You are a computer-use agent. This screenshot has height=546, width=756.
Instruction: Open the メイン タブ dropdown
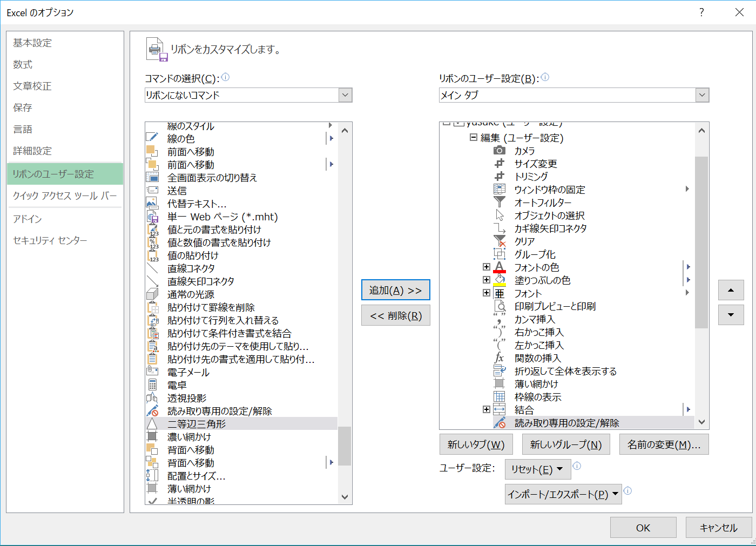point(702,95)
